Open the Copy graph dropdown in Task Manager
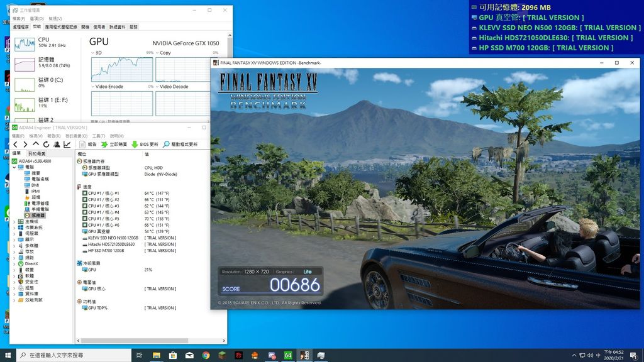Image resolution: width=644 pixels, height=362 pixels. click(157, 53)
